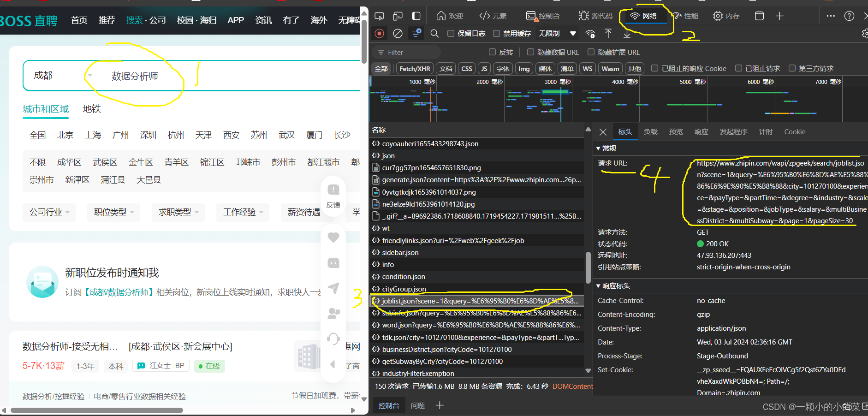Open the application panel icon
The height and width of the screenshot is (416, 868).
[x=759, y=16]
